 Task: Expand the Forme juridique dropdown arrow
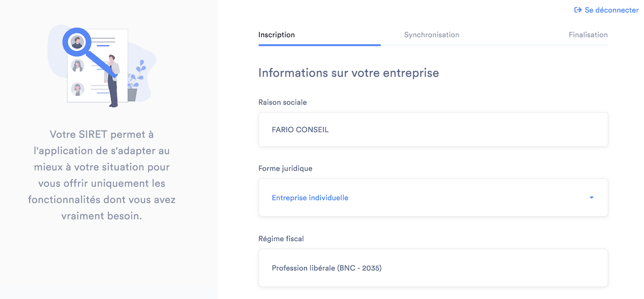pyautogui.click(x=591, y=198)
